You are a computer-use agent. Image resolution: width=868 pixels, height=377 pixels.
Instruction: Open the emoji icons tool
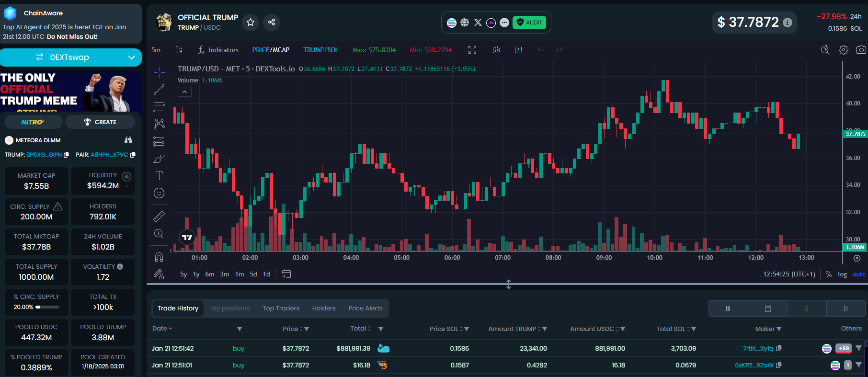(159, 193)
